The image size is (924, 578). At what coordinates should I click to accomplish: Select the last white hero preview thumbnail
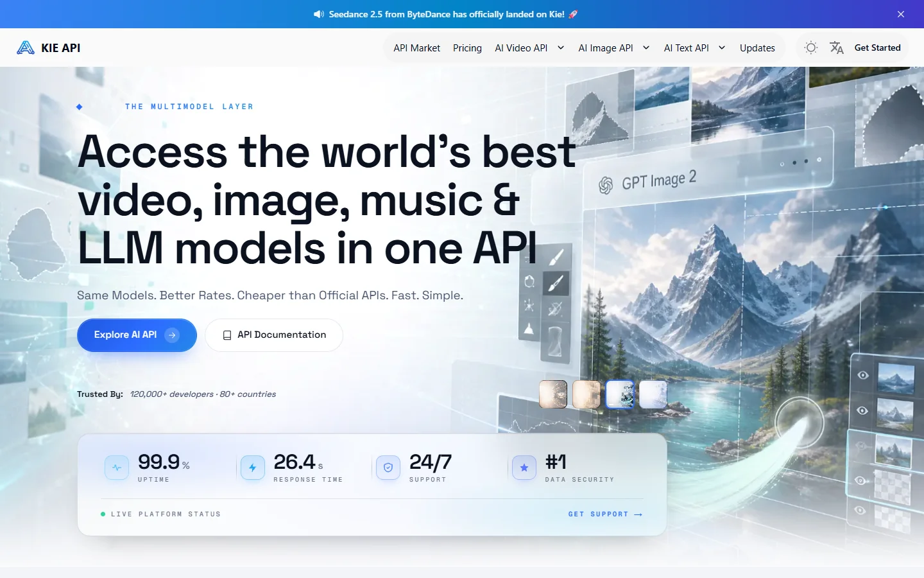[653, 394]
